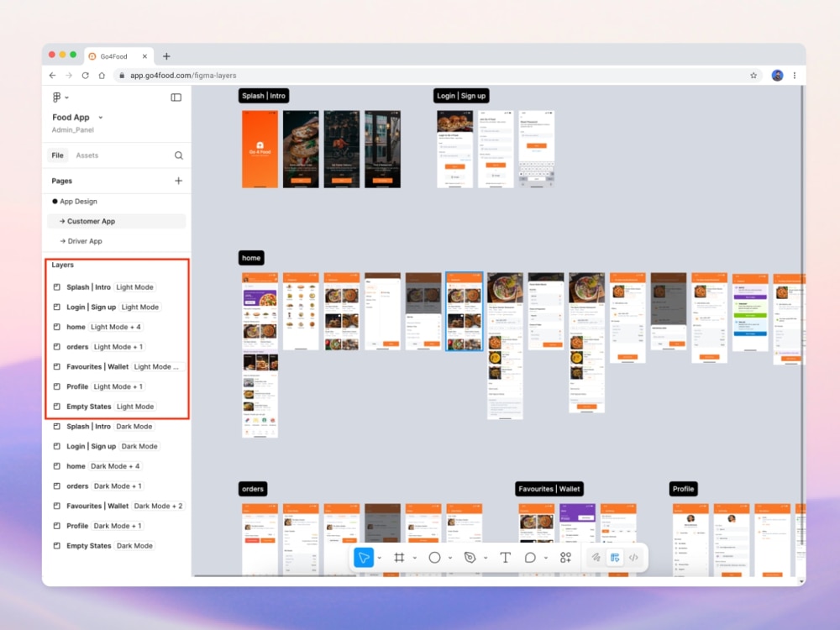840x630 pixels.
Task: Select the Frame tool
Action: [399, 558]
